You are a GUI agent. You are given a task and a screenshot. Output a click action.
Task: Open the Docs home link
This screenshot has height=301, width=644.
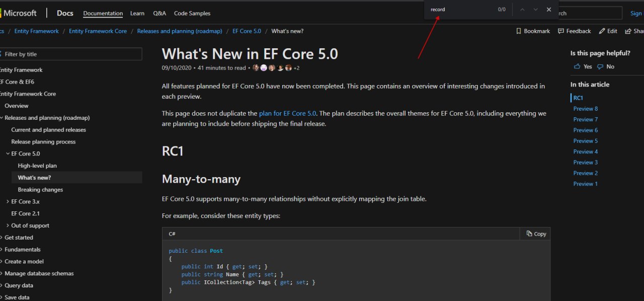point(65,13)
